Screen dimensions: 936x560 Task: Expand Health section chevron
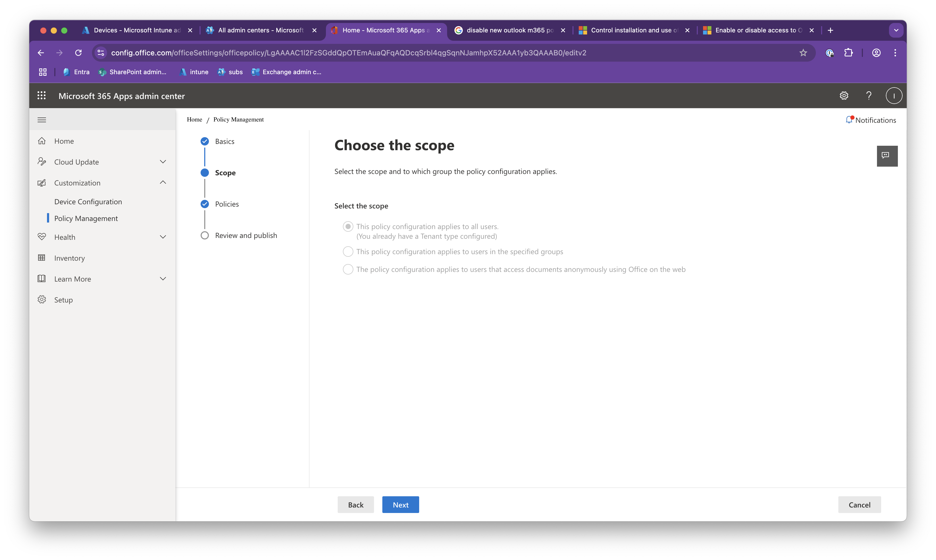click(163, 237)
